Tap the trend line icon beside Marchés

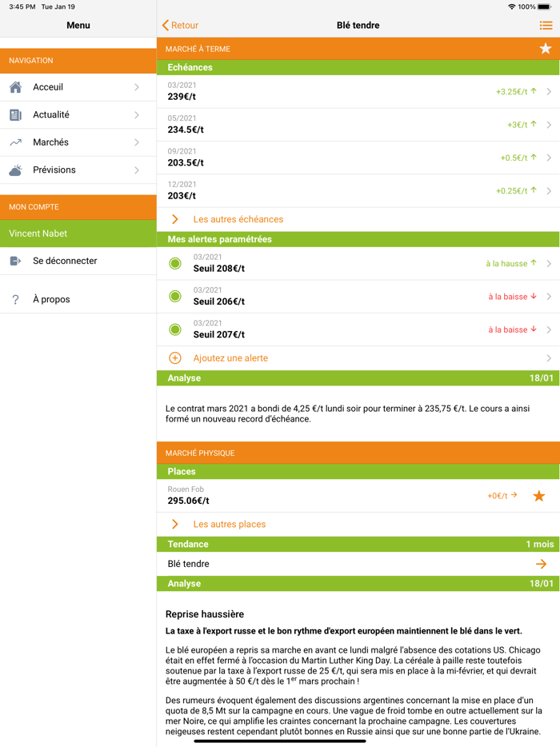16,142
